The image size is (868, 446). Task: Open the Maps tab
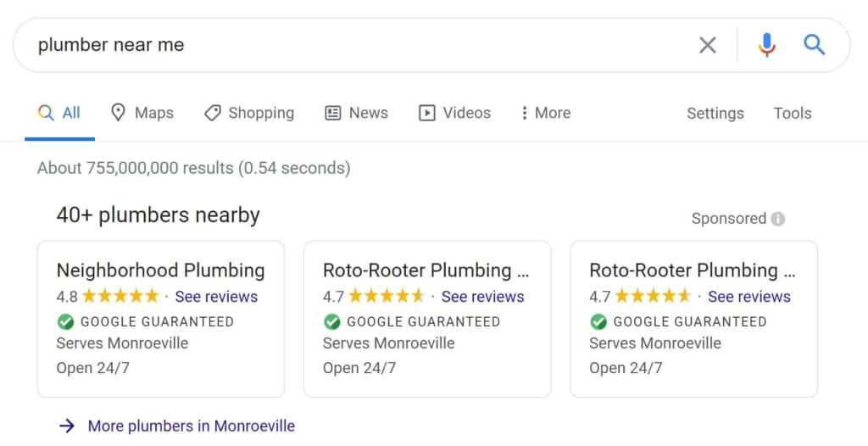pos(142,113)
